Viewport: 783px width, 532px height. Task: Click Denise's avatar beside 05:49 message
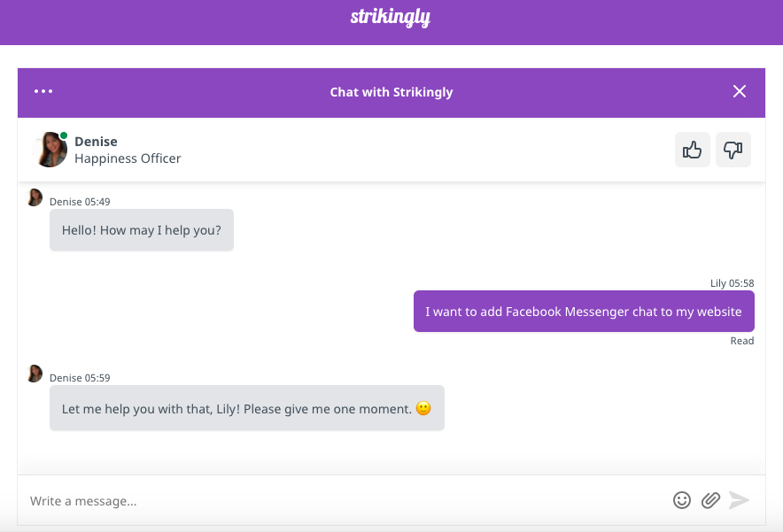click(x=35, y=197)
